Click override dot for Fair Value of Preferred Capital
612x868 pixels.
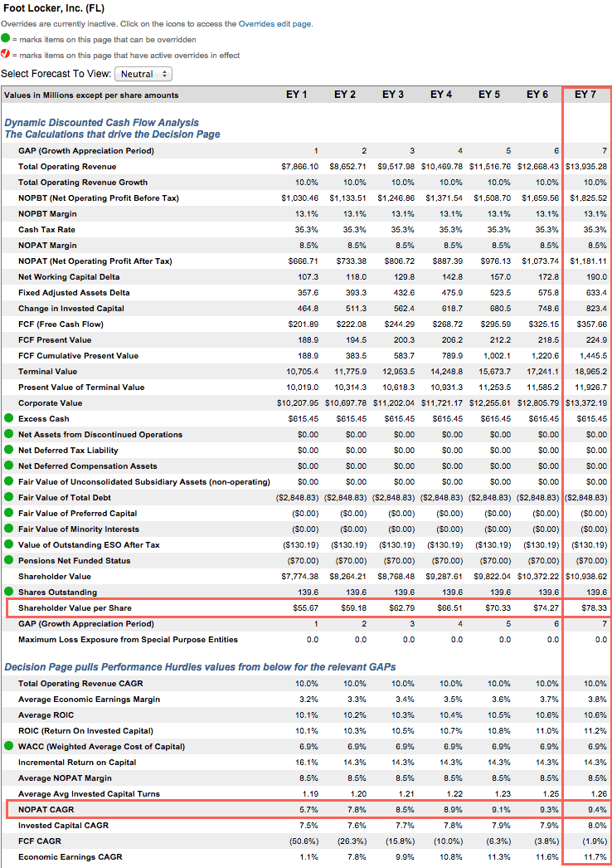click(x=8, y=513)
